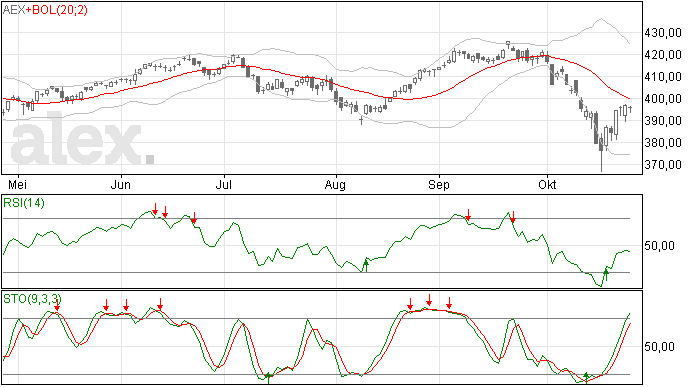The width and height of the screenshot is (690, 387).
Task: Click the STO(9,3,3) indicator label
Action: tap(31, 299)
